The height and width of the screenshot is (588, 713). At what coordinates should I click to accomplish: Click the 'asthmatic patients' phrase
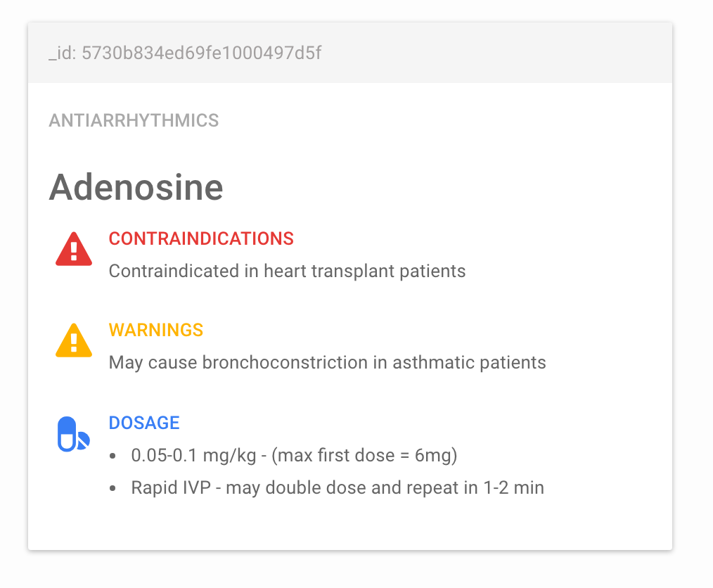469,362
